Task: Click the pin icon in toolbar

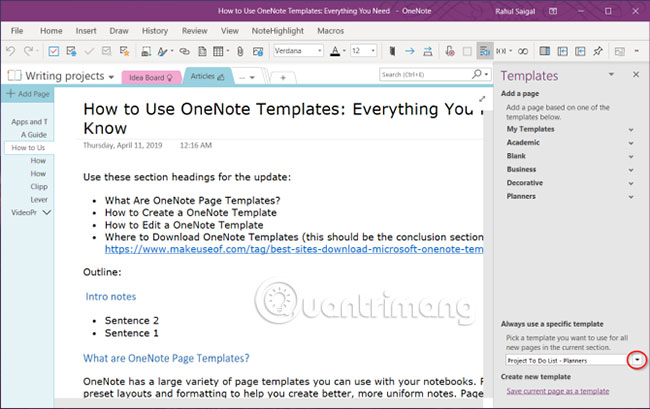Action: [x=597, y=51]
